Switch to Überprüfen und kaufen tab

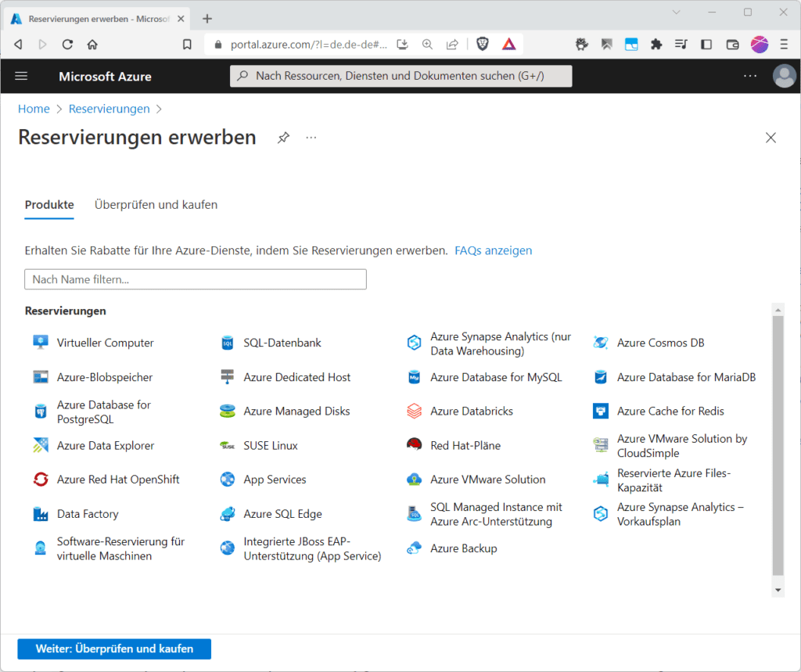(156, 204)
